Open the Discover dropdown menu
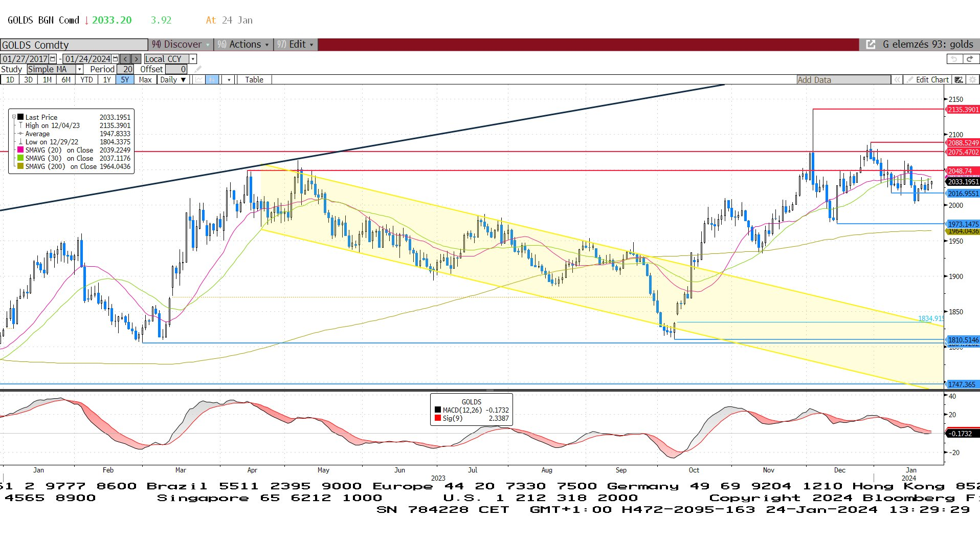980x538 pixels. click(181, 45)
